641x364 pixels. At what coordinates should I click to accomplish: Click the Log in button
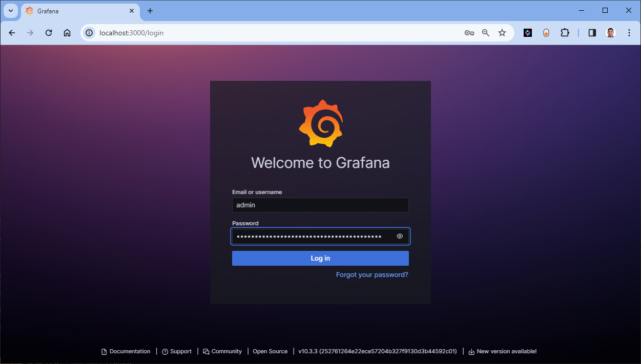coord(320,258)
